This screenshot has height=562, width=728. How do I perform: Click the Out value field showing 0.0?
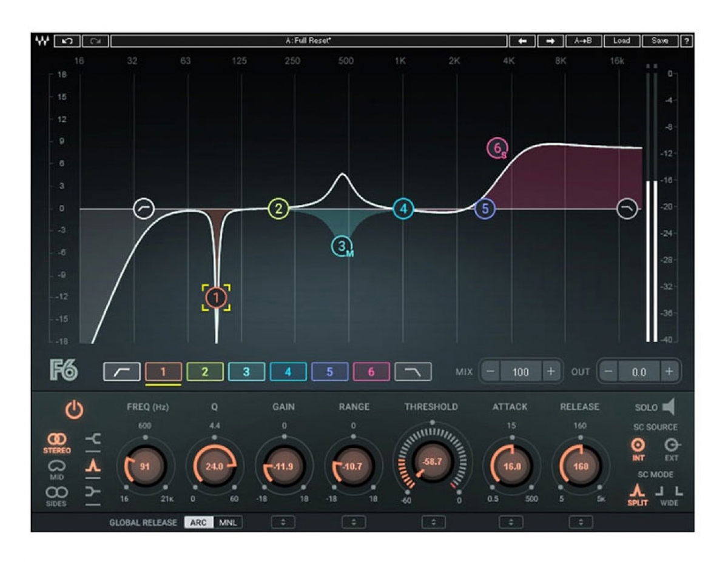pyautogui.click(x=639, y=372)
